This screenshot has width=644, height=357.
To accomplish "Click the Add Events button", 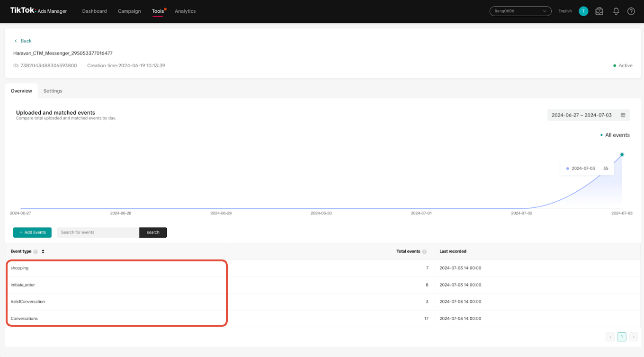I will tap(32, 232).
